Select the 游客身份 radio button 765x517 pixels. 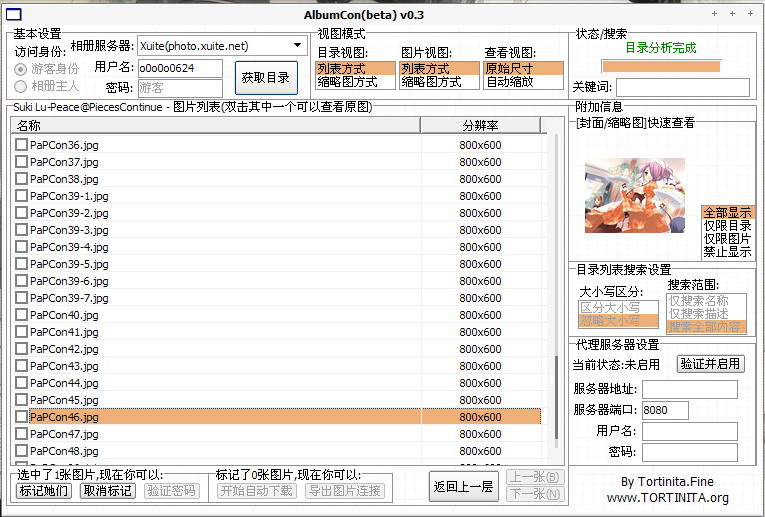(20, 69)
